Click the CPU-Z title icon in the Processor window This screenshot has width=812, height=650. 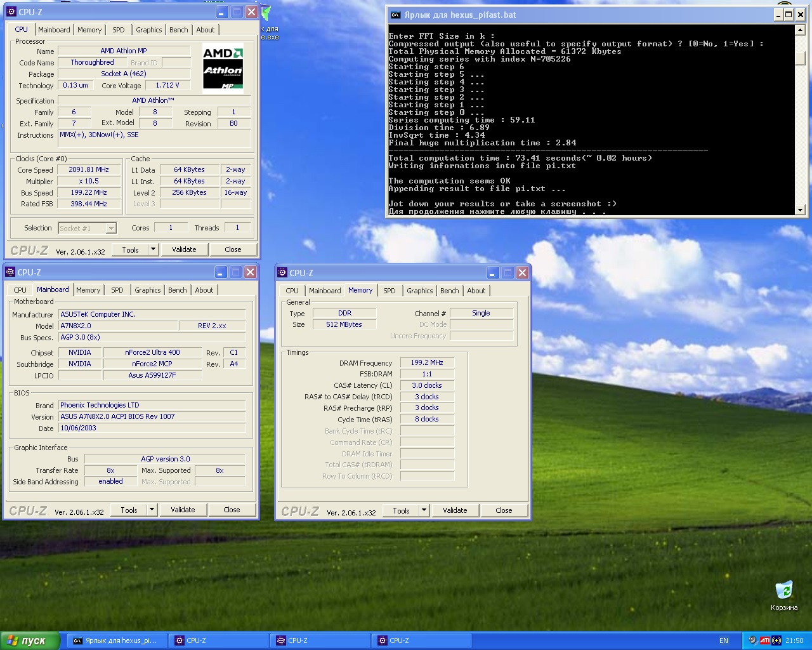click(x=11, y=12)
